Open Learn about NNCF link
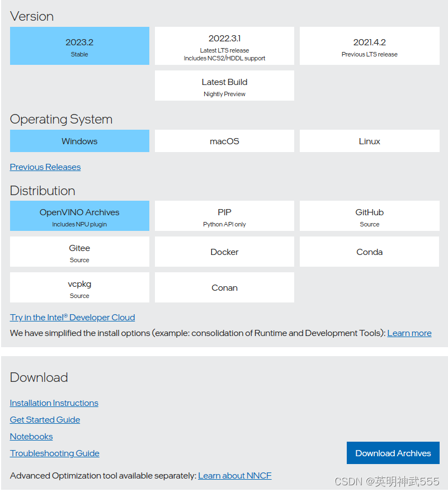The image size is (448, 492). [235, 476]
